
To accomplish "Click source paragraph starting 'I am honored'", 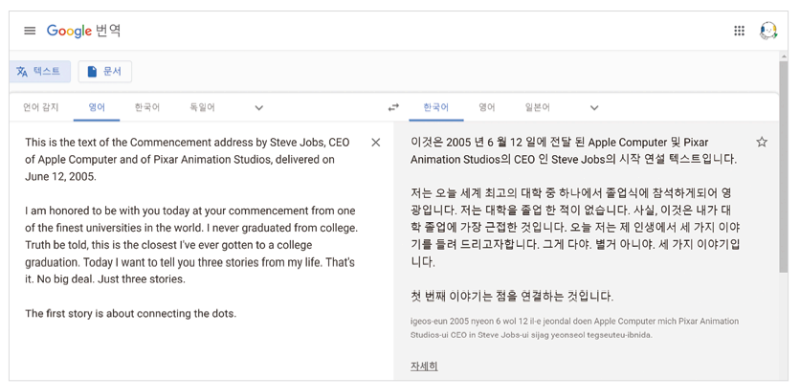I will [x=190, y=245].
